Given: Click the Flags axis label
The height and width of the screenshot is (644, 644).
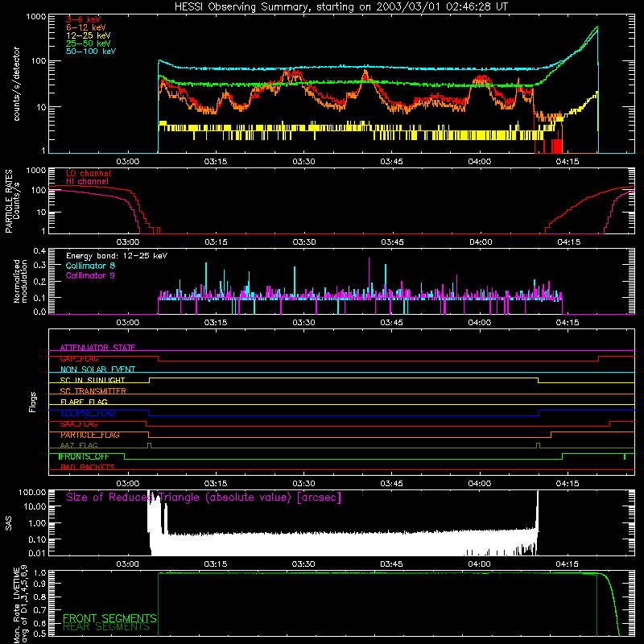Looking at the screenshot, I should 33,402.
